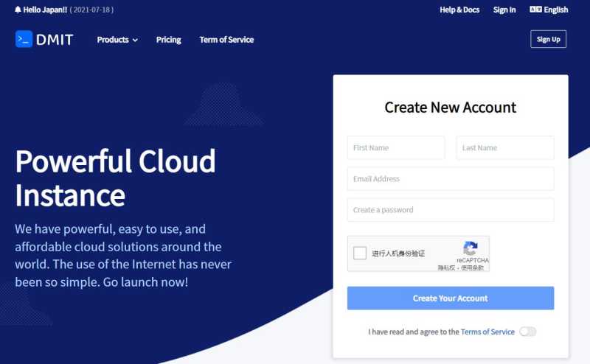Click the reCAPTCHA logo icon
The width and height of the screenshot is (590, 364).
coord(471,248)
